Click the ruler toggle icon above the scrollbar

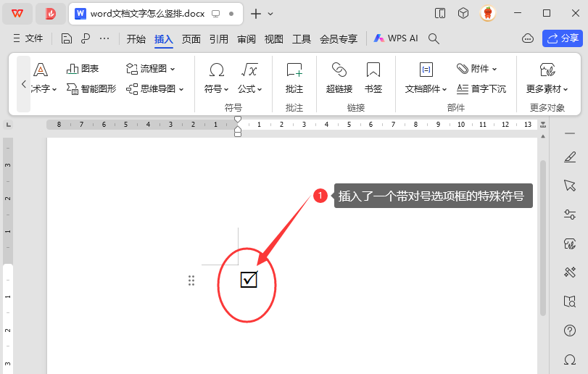point(543,125)
